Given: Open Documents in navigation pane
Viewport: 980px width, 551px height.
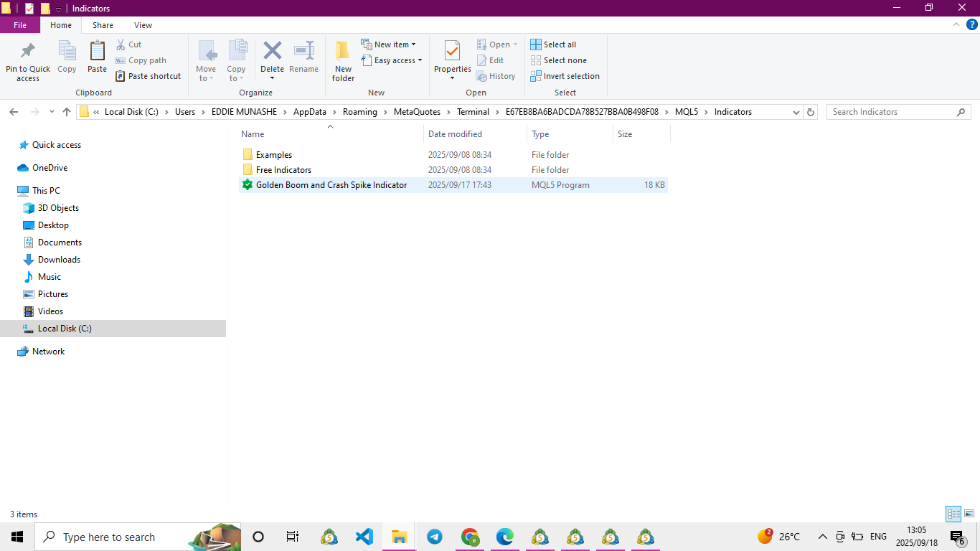Looking at the screenshot, I should 60,242.
